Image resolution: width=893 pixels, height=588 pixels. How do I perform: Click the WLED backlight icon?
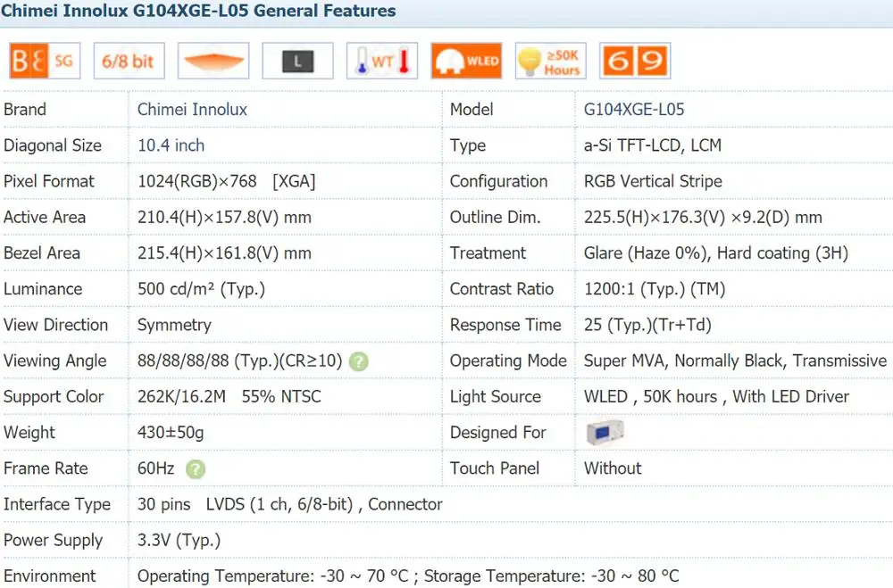point(466,61)
